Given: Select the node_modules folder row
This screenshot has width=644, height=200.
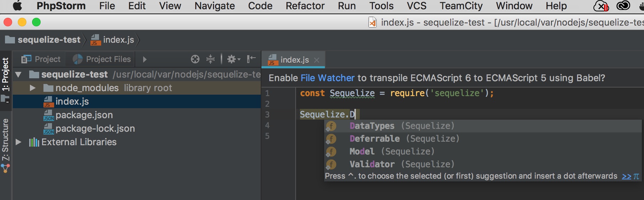Looking at the screenshot, I should point(137,88).
